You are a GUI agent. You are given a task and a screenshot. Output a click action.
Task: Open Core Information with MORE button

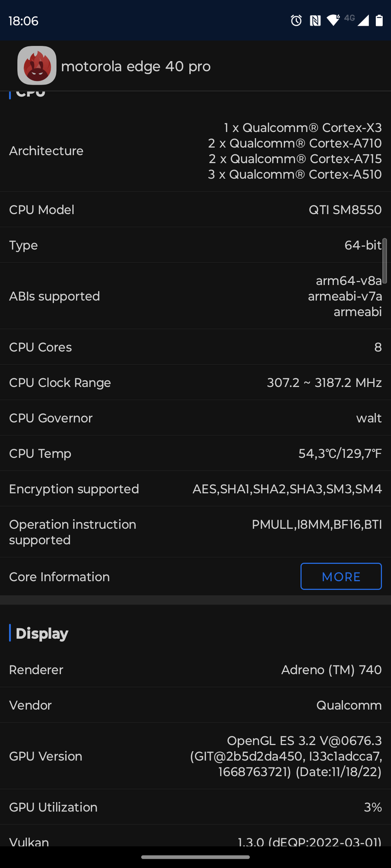point(341,576)
